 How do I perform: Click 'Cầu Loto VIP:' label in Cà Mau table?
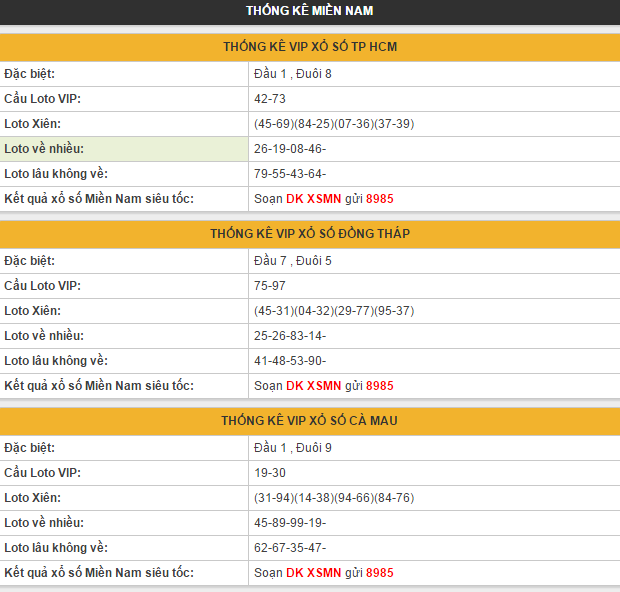[x=42, y=473]
